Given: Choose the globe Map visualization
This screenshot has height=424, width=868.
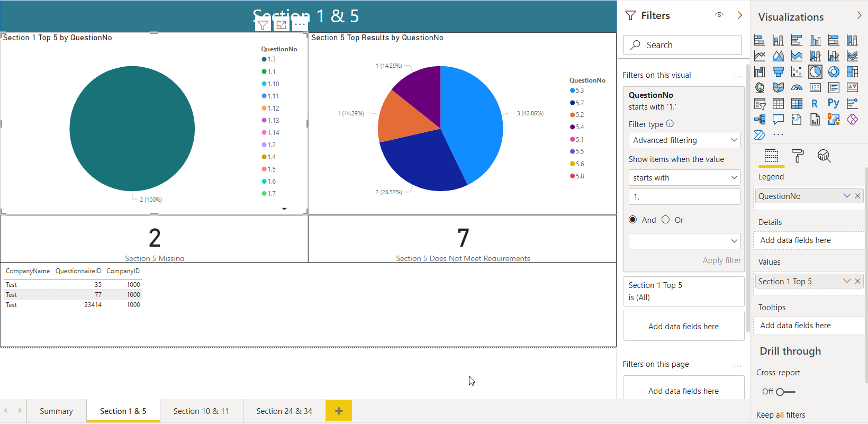Looking at the screenshot, I should 760,87.
